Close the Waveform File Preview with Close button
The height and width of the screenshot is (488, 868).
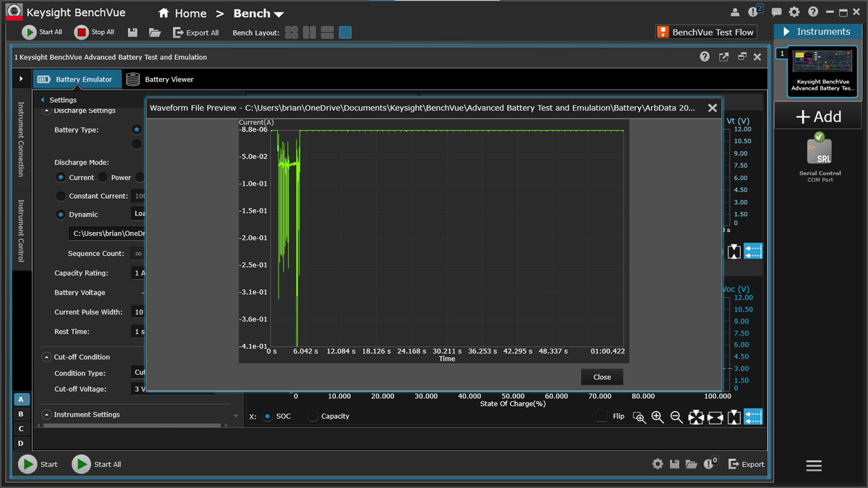602,377
